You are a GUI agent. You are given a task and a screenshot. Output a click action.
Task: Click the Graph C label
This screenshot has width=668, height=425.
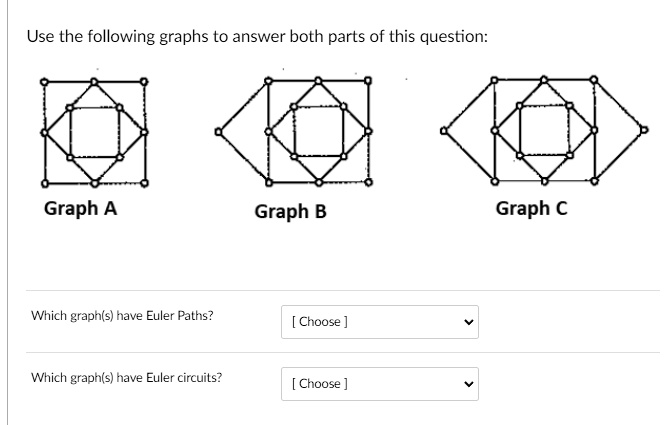pyautogui.click(x=531, y=209)
